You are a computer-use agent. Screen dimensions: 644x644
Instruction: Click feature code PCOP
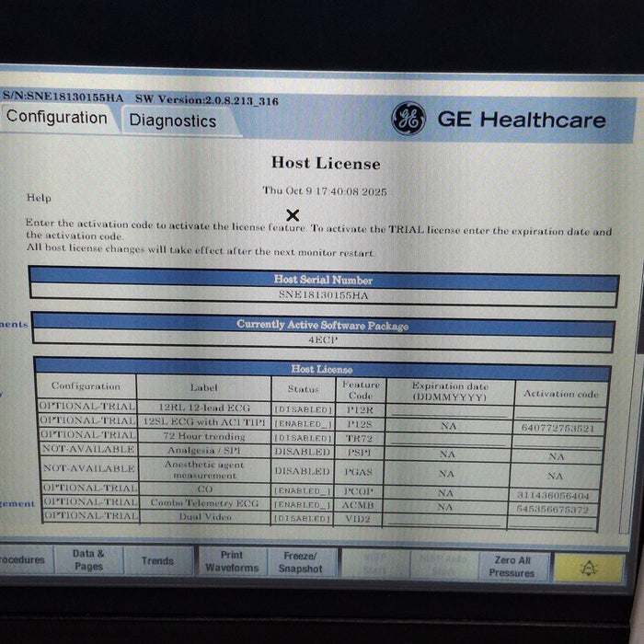point(359,491)
